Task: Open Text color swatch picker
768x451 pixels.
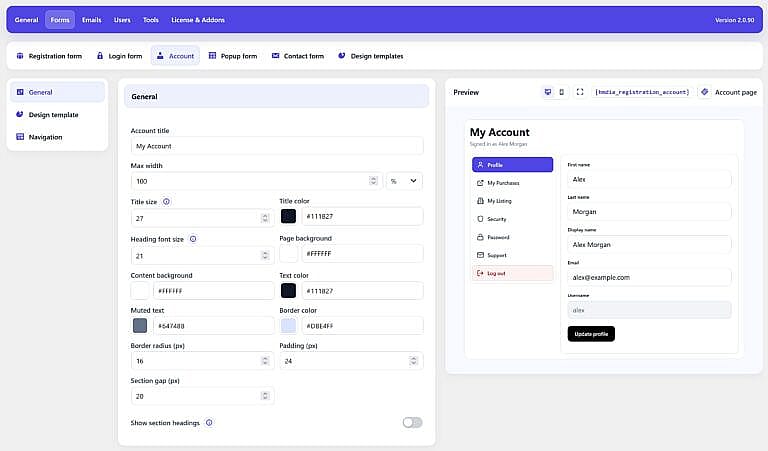Action: coord(288,291)
